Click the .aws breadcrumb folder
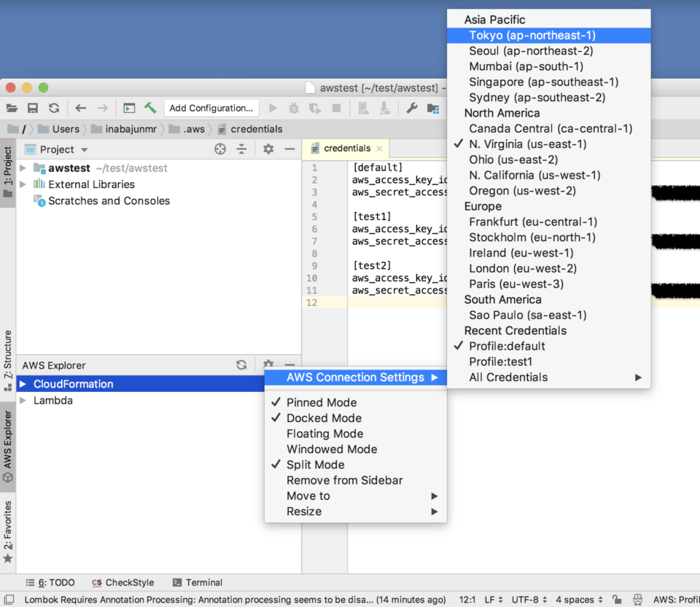 coord(187,129)
